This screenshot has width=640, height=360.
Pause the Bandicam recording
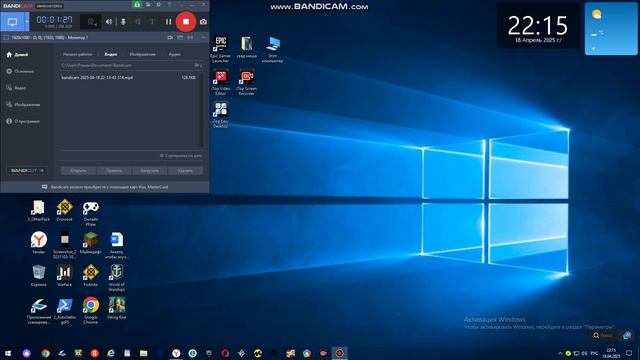point(168,22)
